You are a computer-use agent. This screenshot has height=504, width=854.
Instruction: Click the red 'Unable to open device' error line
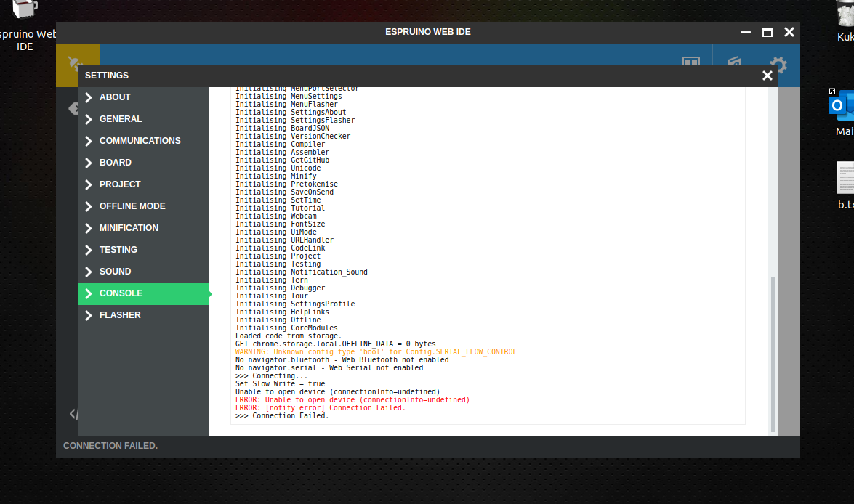point(353,400)
